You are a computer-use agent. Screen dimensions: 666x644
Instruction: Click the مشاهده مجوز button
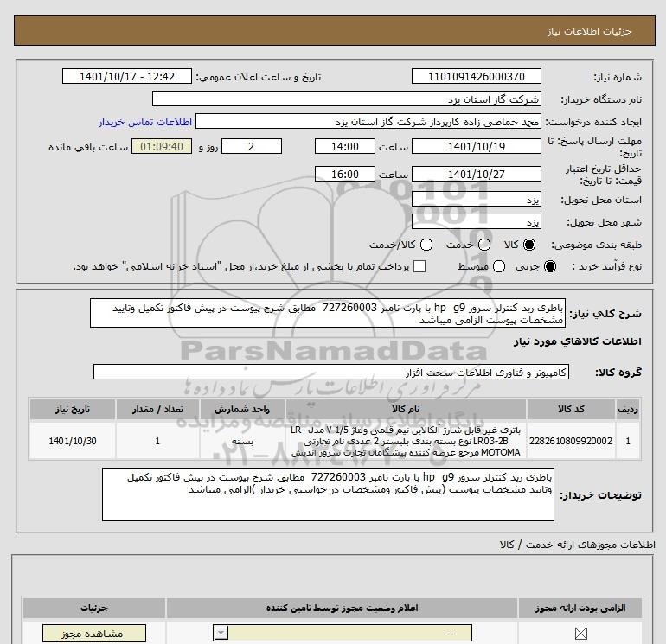coord(94,634)
